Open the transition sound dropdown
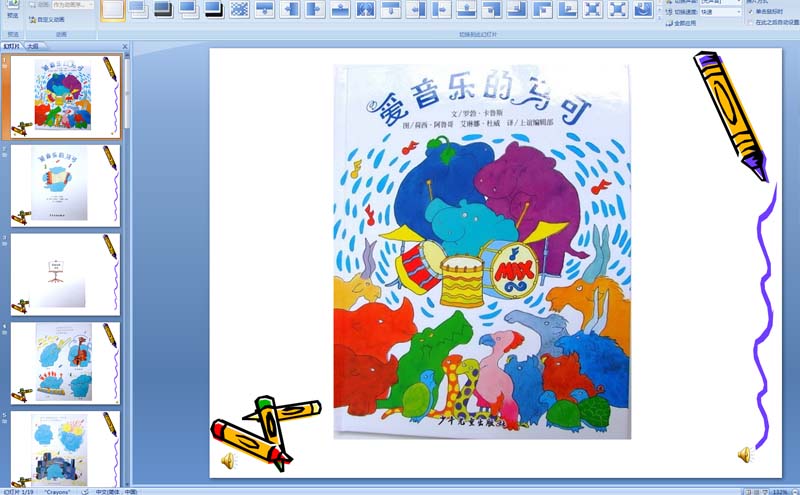The height and width of the screenshot is (495, 800). 720,2
